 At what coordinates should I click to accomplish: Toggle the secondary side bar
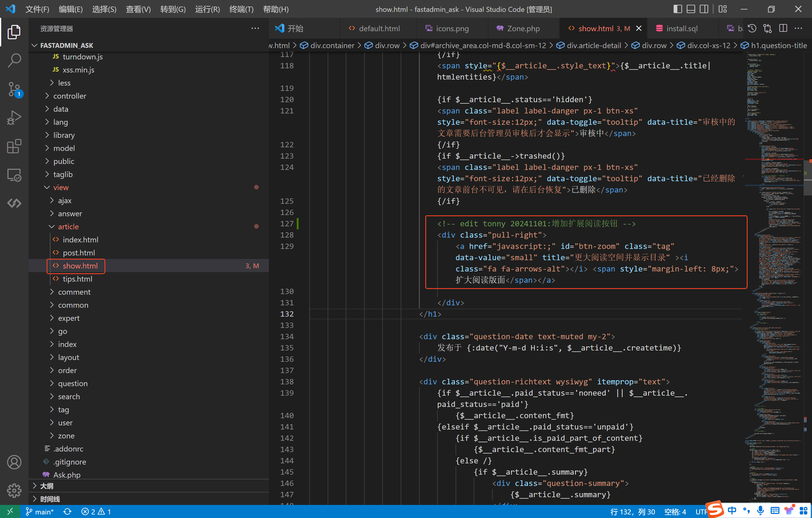704,9
